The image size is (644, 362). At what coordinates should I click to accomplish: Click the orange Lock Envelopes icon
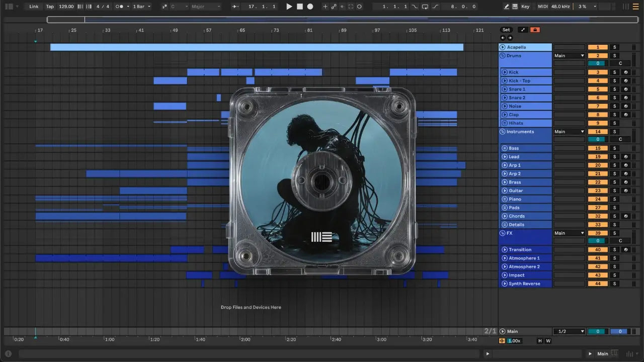coord(535,30)
